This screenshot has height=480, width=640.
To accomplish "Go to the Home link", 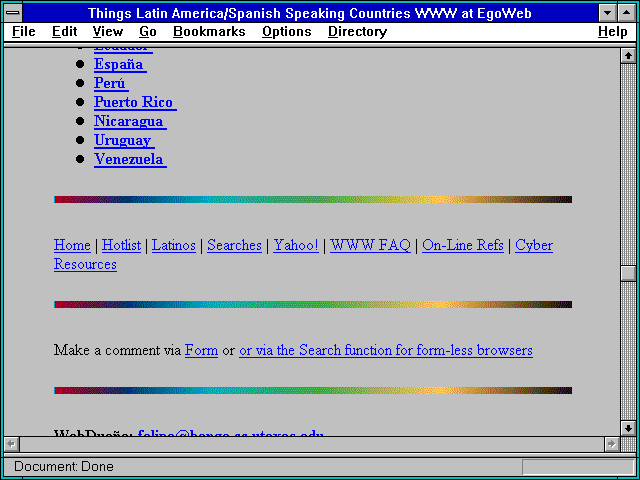I will (x=72, y=245).
